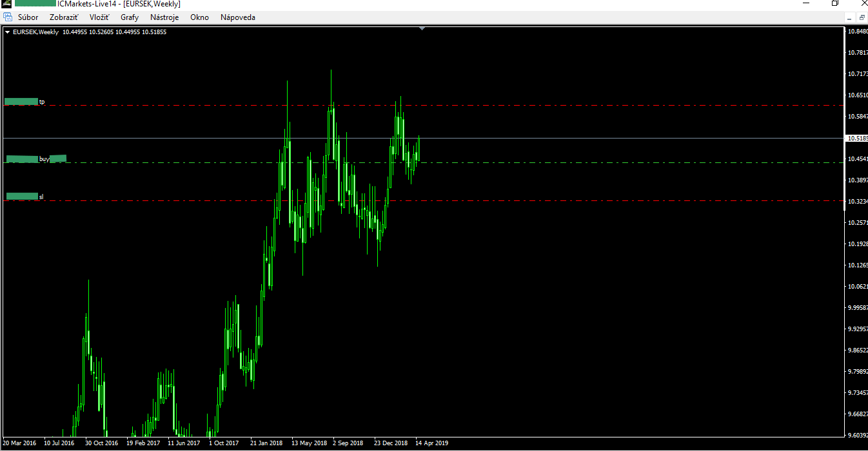The width and height of the screenshot is (868, 451).
Task: Click the 13 May 2018 date label
Action: 308,443
